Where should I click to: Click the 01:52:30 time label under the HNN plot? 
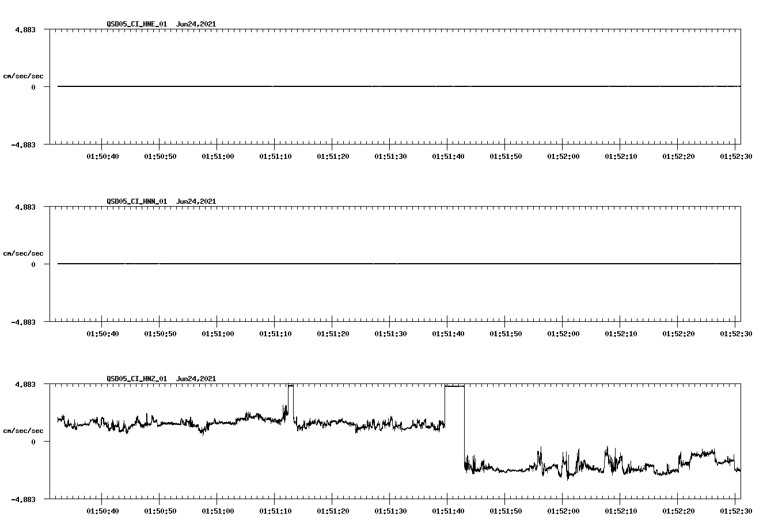tap(736, 333)
